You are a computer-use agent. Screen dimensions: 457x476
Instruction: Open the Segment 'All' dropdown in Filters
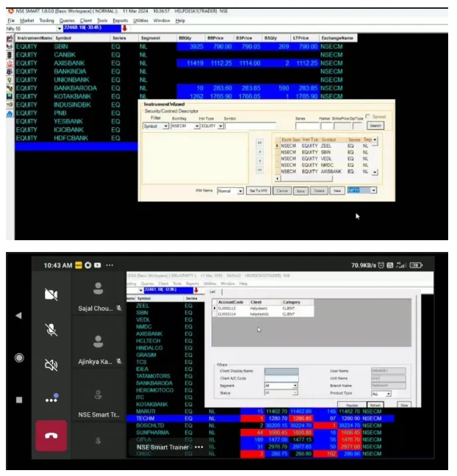point(295,386)
